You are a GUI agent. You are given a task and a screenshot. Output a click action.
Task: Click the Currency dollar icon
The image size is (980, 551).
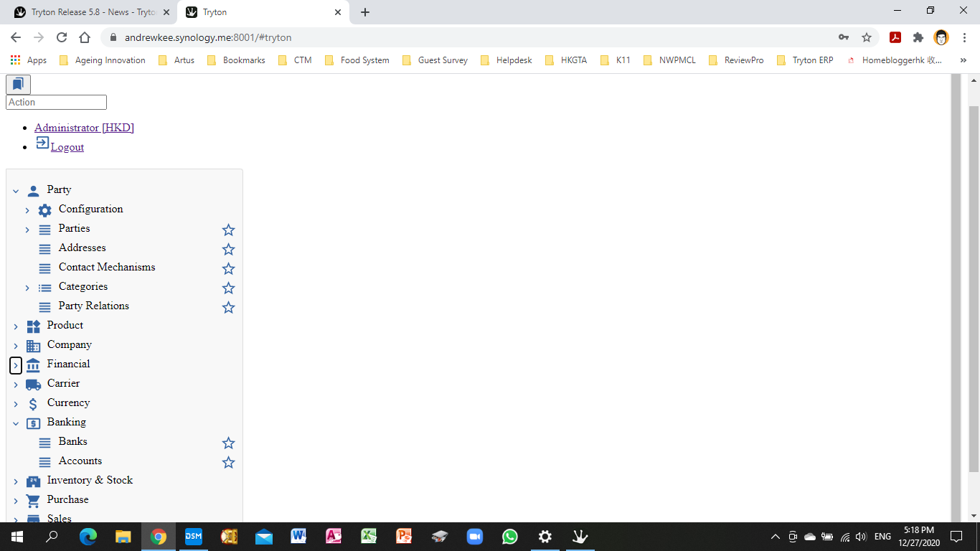33,404
